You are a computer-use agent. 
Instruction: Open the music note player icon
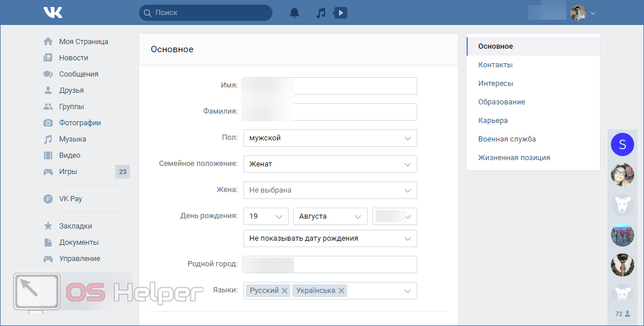(x=321, y=13)
